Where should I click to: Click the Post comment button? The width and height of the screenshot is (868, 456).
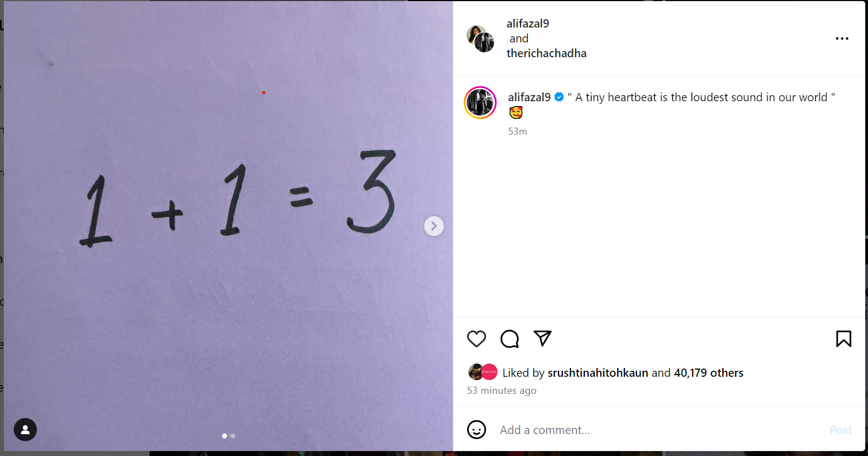(x=841, y=430)
